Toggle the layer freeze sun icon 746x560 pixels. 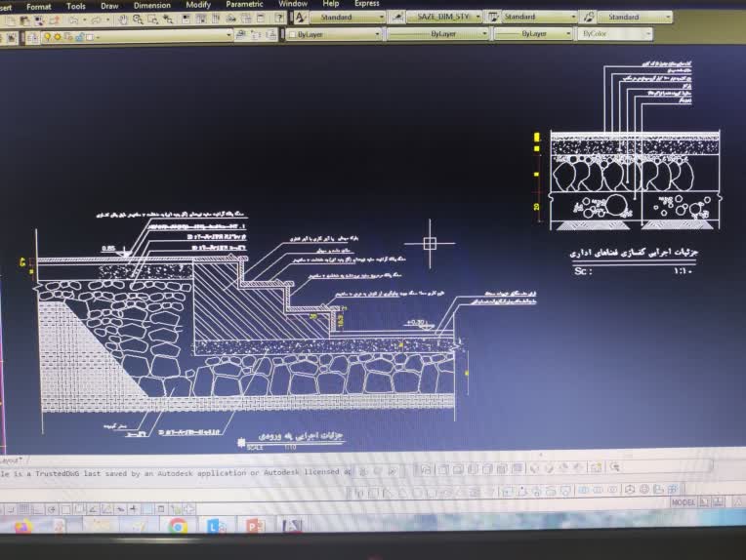(58, 37)
